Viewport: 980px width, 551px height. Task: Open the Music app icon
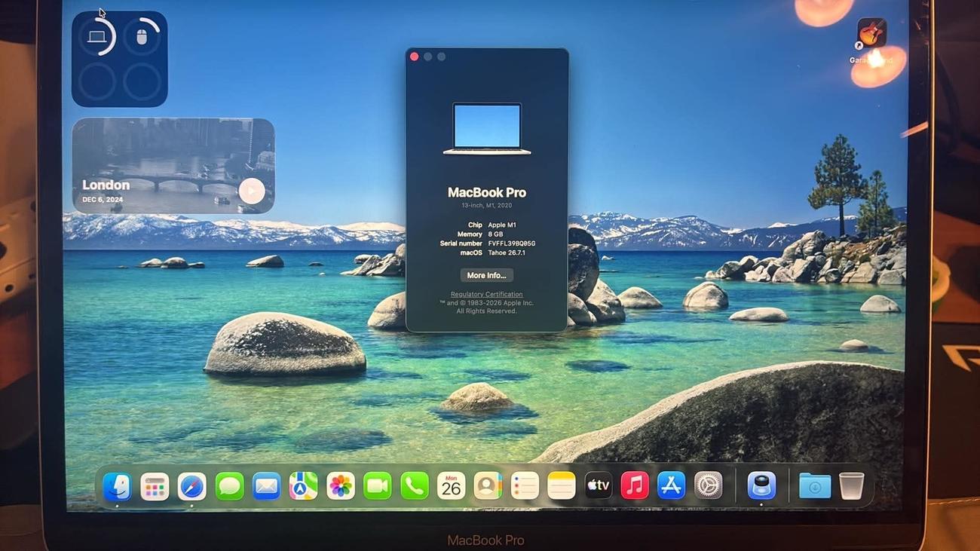(x=635, y=485)
